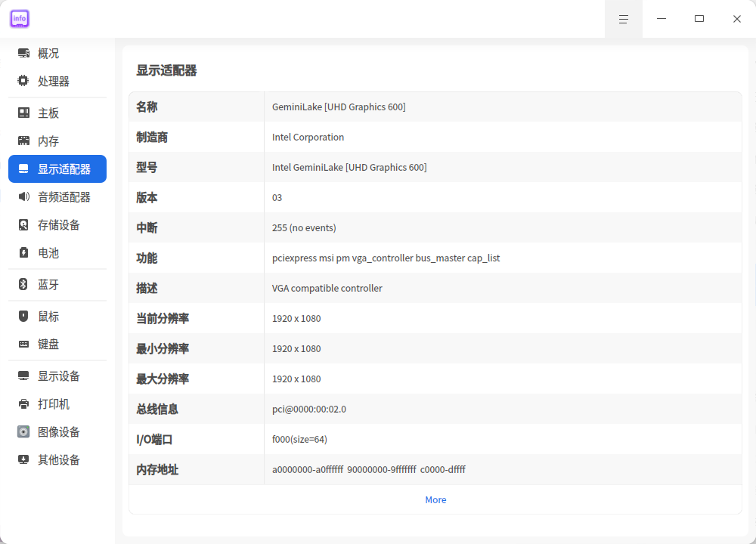Image resolution: width=756 pixels, height=544 pixels.
Task: Click the Device Manager info app icon
Action: (20, 19)
